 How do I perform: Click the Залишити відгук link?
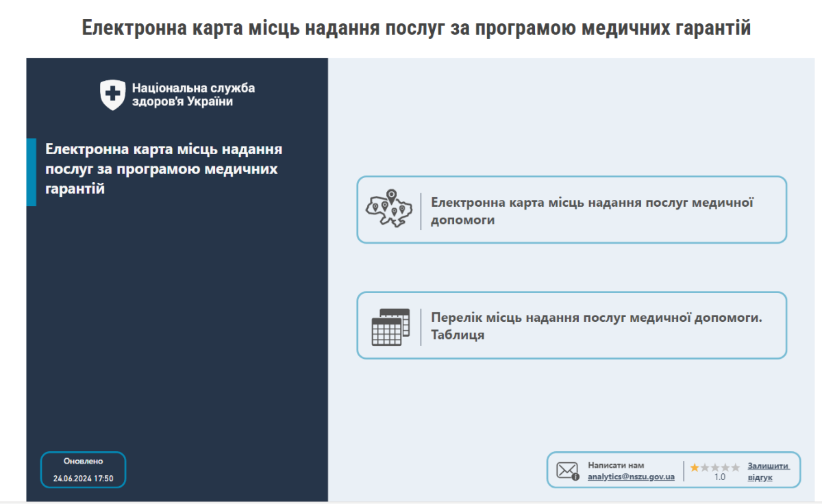click(x=767, y=472)
